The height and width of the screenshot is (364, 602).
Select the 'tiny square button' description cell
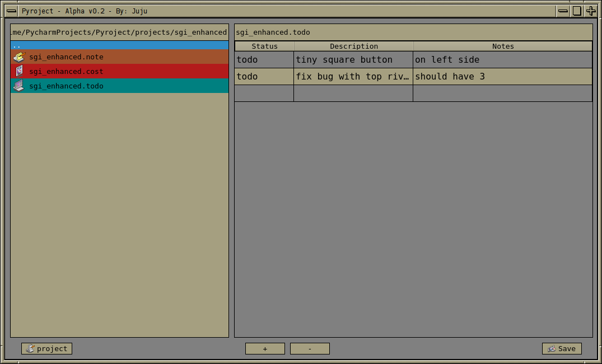[353, 60]
